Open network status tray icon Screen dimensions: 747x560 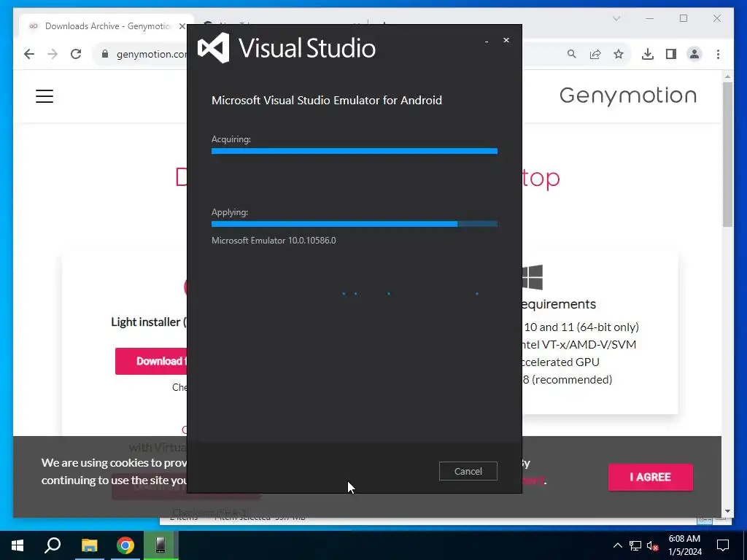[635, 545]
